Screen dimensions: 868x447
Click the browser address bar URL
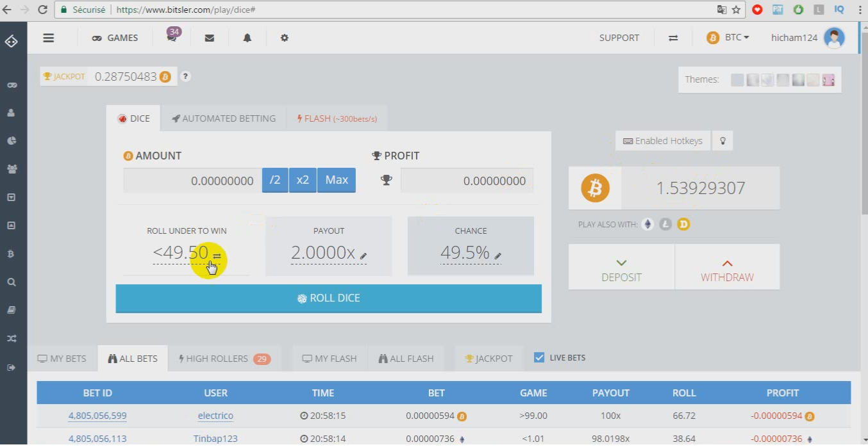(187, 10)
